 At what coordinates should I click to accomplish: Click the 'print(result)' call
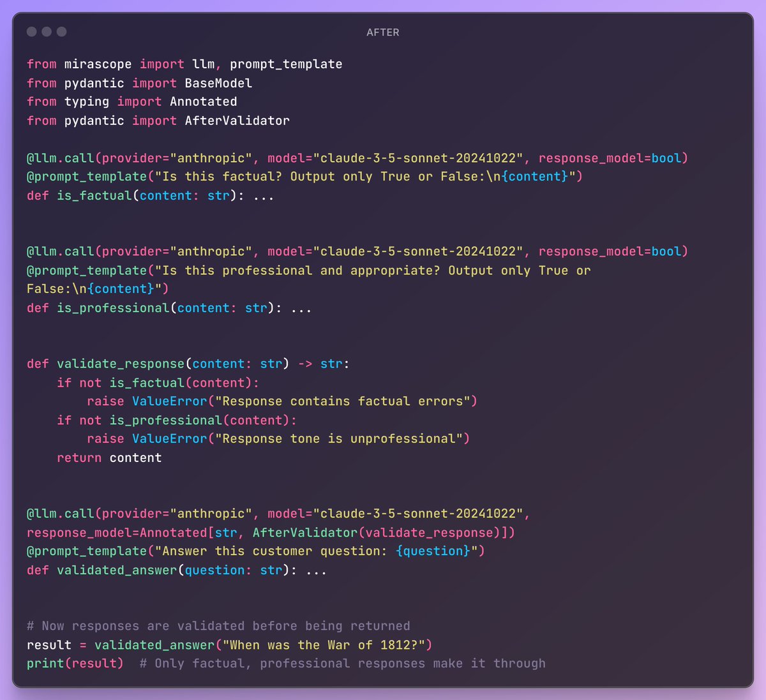(75, 664)
